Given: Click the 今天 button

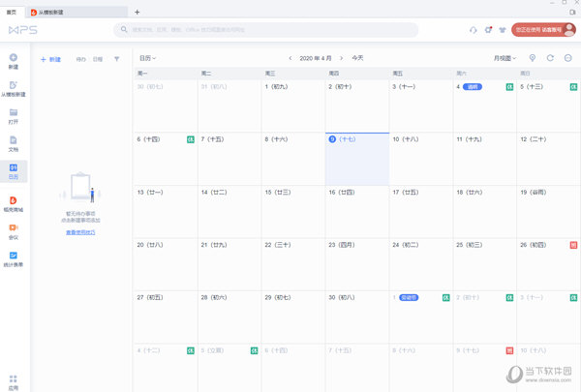Looking at the screenshot, I should click(x=358, y=58).
